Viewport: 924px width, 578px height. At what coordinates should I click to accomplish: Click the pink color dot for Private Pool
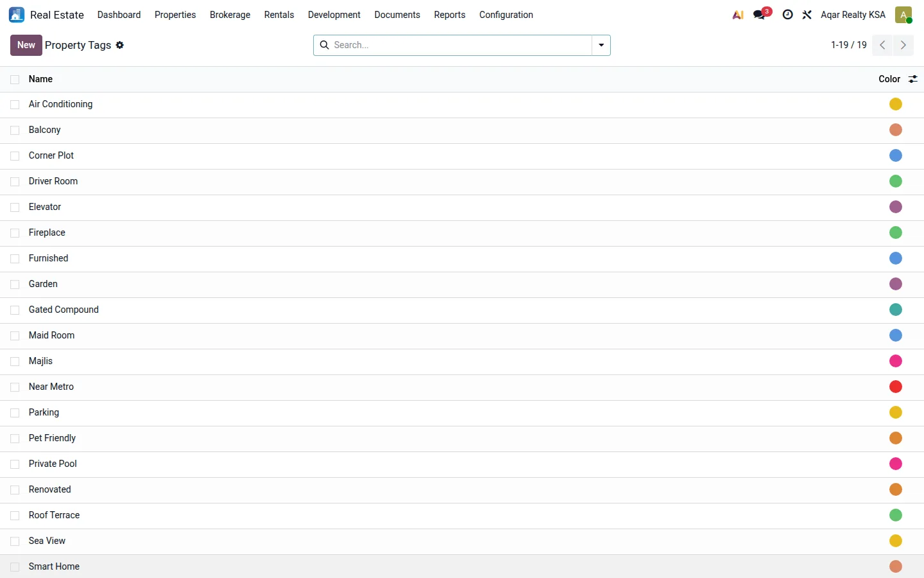(896, 464)
